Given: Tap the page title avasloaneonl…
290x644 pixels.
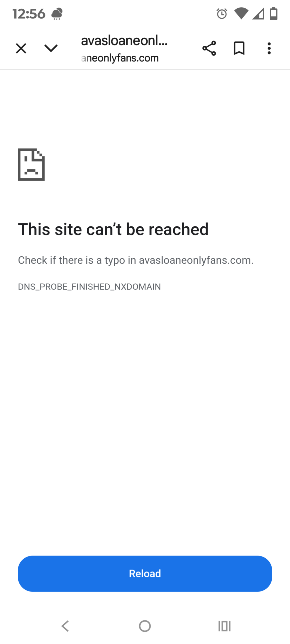Looking at the screenshot, I should (x=124, y=41).
